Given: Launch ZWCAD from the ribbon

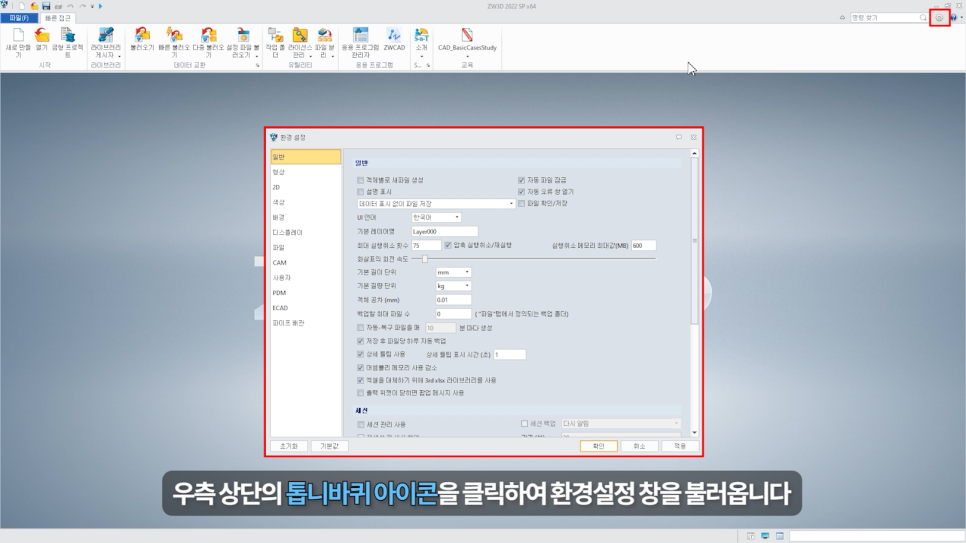Looking at the screenshot, I should point(394,39).
